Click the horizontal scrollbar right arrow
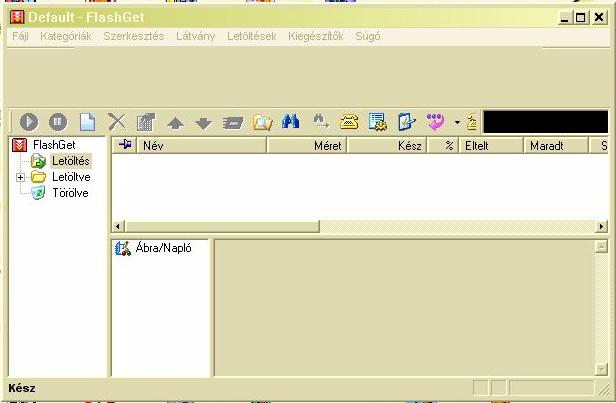Screen dimensions: 616x403 click(x=601, y=226)
